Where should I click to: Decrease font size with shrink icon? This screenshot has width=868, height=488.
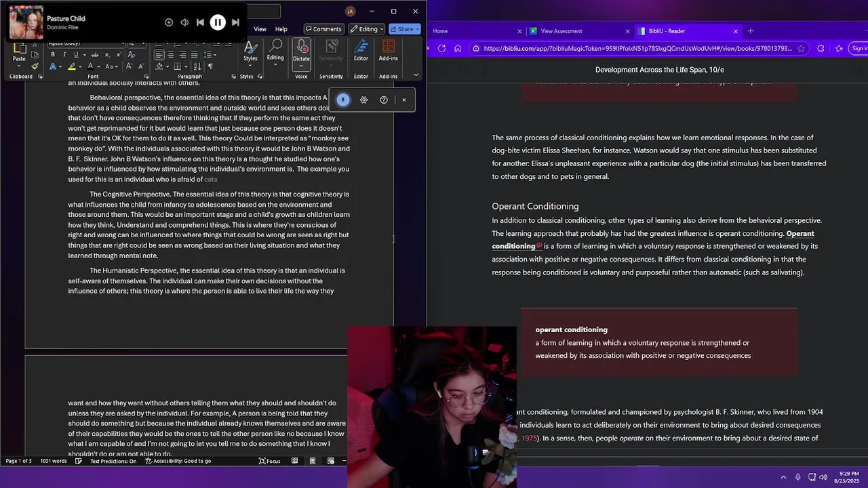[x=141, y=66]
